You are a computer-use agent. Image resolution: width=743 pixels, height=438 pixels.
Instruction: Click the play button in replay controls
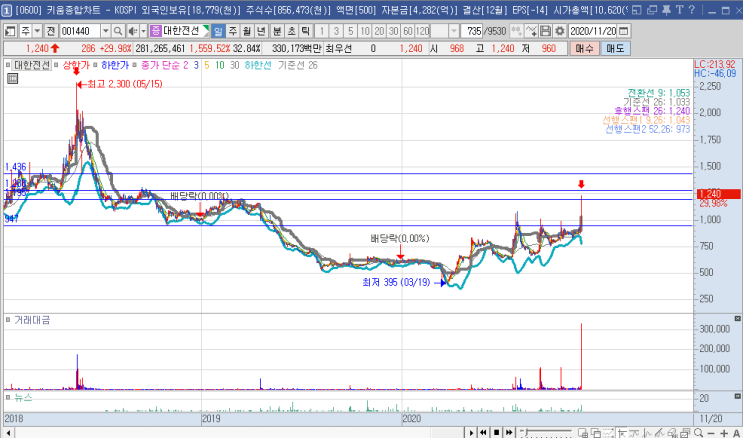471,432
